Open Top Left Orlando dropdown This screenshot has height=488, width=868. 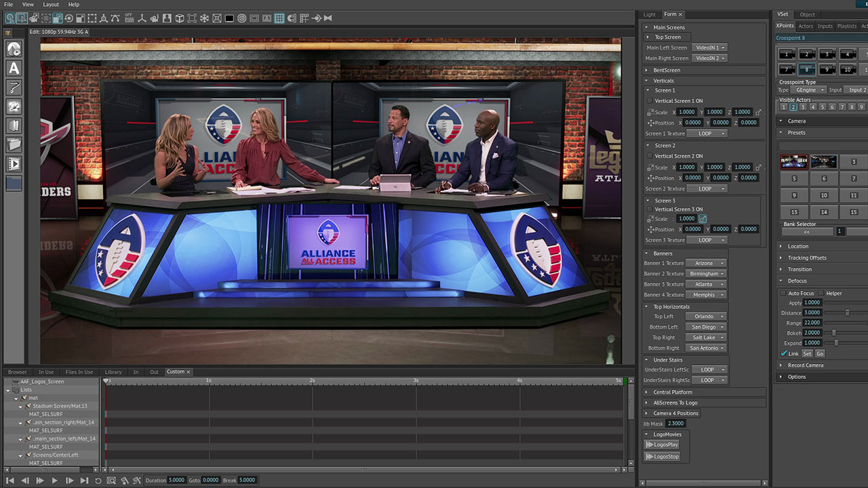coord(706,317)
